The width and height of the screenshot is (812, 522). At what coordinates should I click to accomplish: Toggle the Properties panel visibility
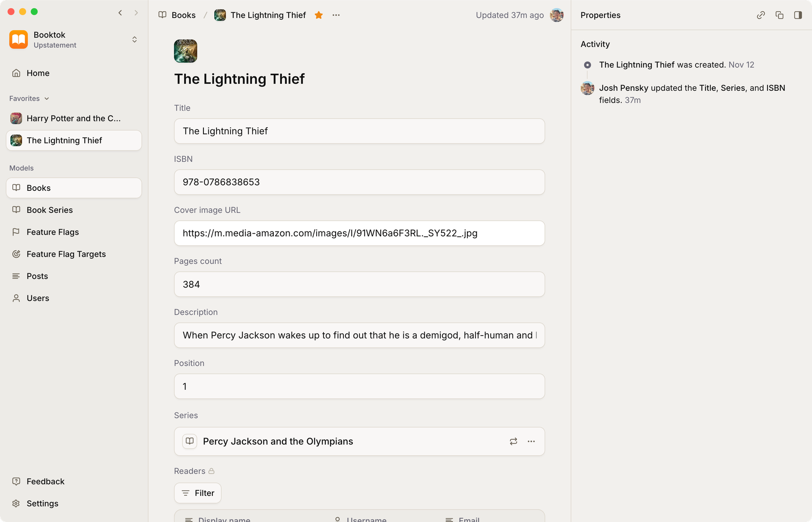(798, 15)
